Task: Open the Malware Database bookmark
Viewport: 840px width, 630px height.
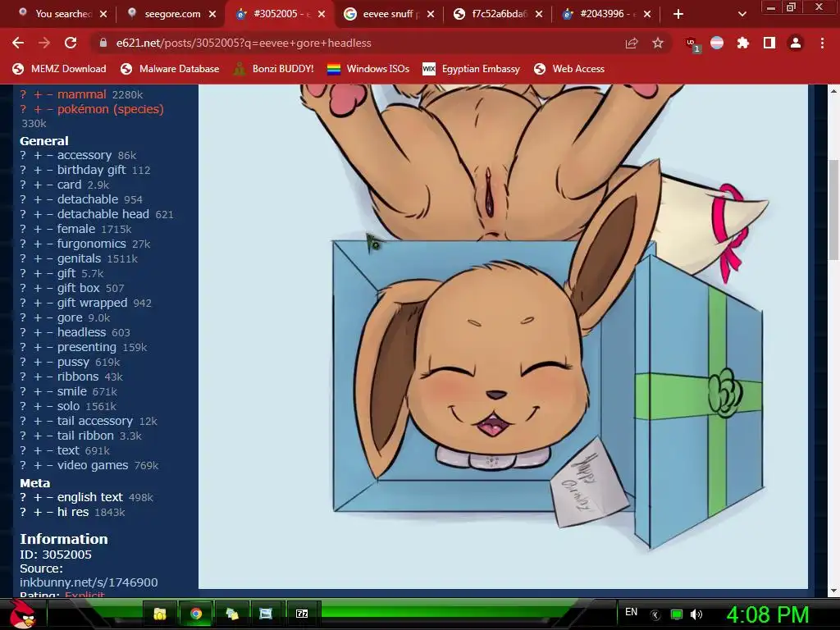Action: [171, 69]
